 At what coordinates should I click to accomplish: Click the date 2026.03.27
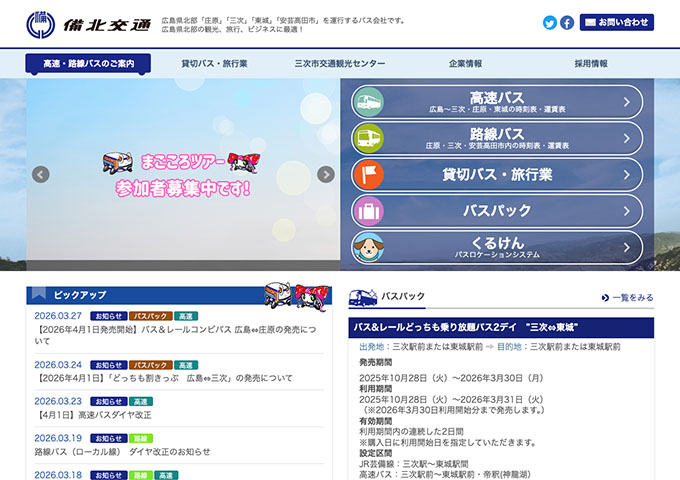pyautogui.click(x=58, y=316)
